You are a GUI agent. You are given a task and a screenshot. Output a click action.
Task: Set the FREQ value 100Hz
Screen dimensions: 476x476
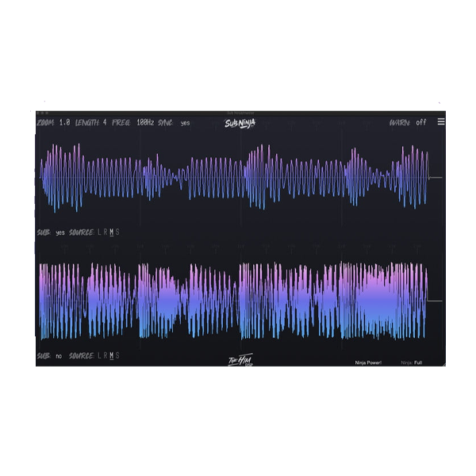[x=145, y=123]
